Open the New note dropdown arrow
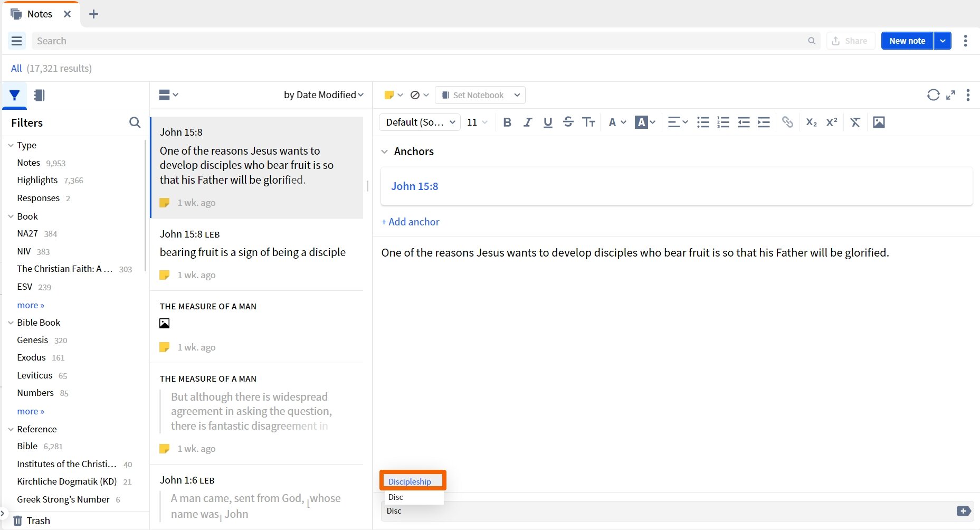 tap(943, 41)
